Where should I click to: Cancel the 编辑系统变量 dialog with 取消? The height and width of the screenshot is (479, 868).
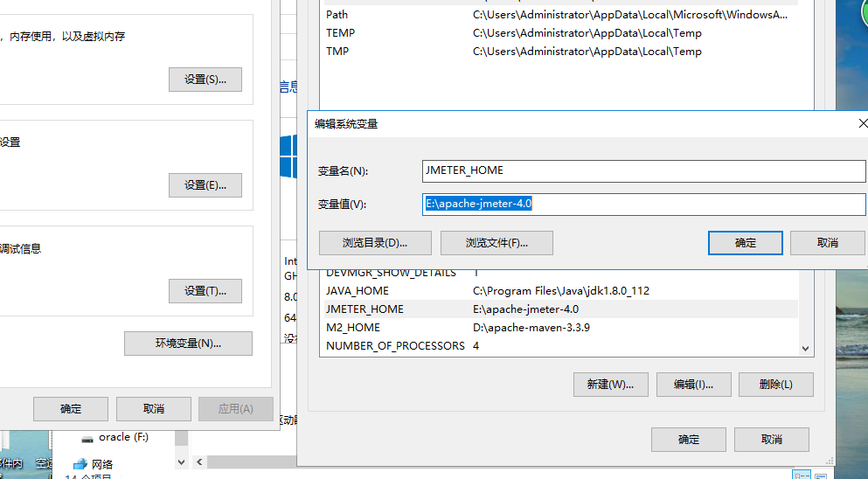(x=828, y=243)
